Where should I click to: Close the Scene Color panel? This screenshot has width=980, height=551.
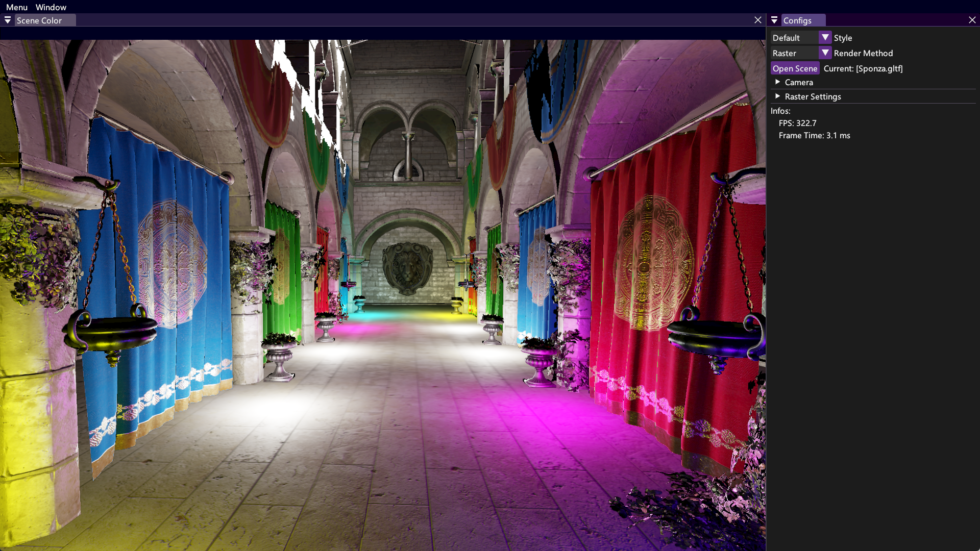758,20
